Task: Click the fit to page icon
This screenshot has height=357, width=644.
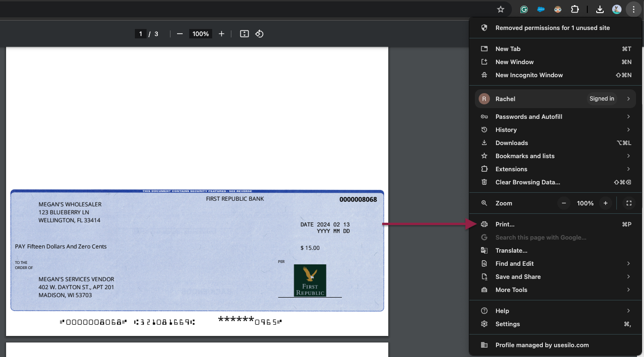Action: click(244, 34)
